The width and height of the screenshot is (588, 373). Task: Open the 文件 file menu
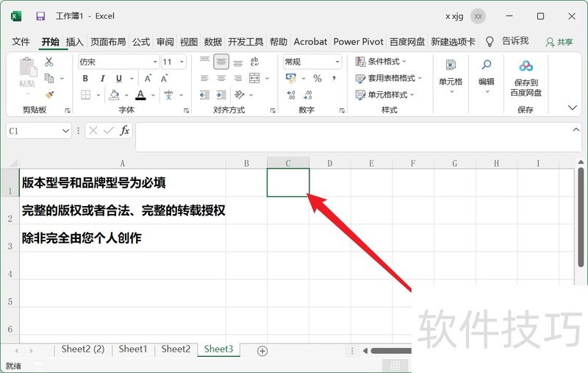click(x=21, y=42)
